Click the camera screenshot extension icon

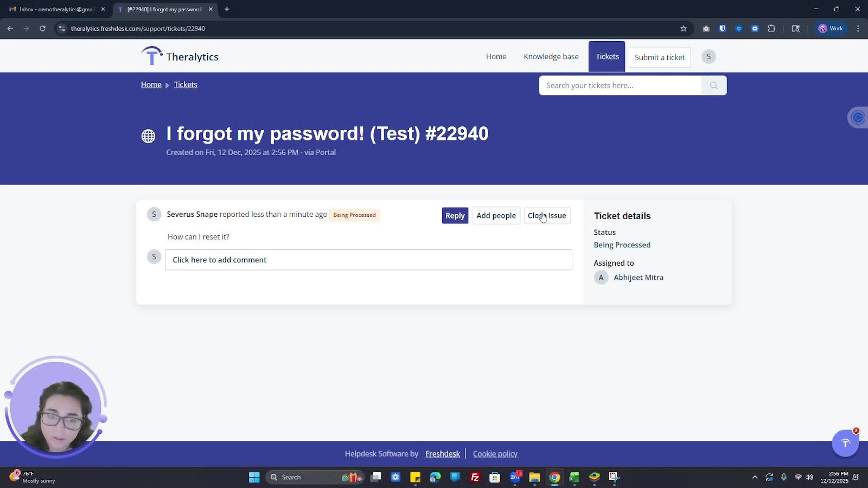(706, 29)
